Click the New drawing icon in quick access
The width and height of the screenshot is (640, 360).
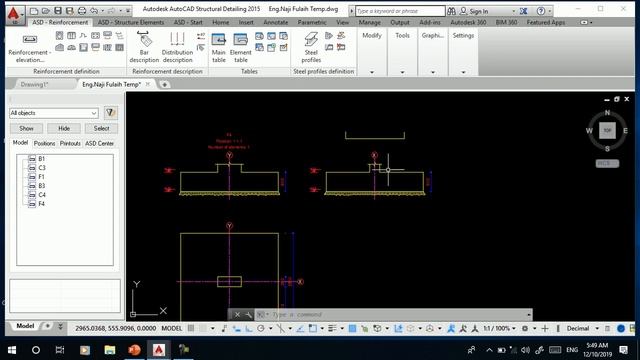pos(34,11)
